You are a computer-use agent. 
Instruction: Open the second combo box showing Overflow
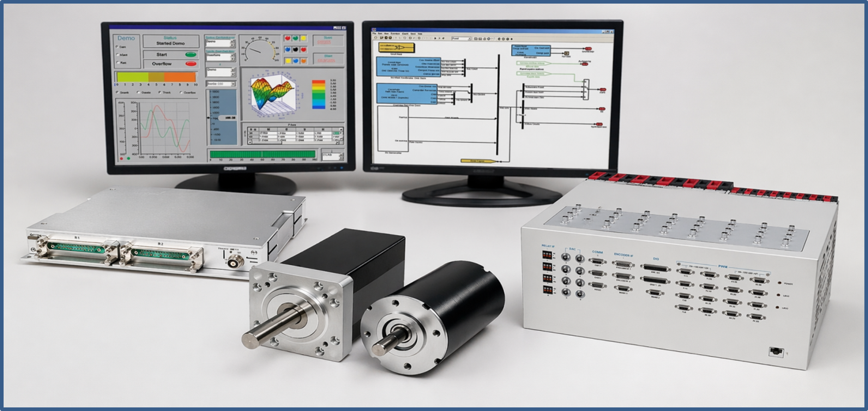pyautogui.click(x=220, y=57)
